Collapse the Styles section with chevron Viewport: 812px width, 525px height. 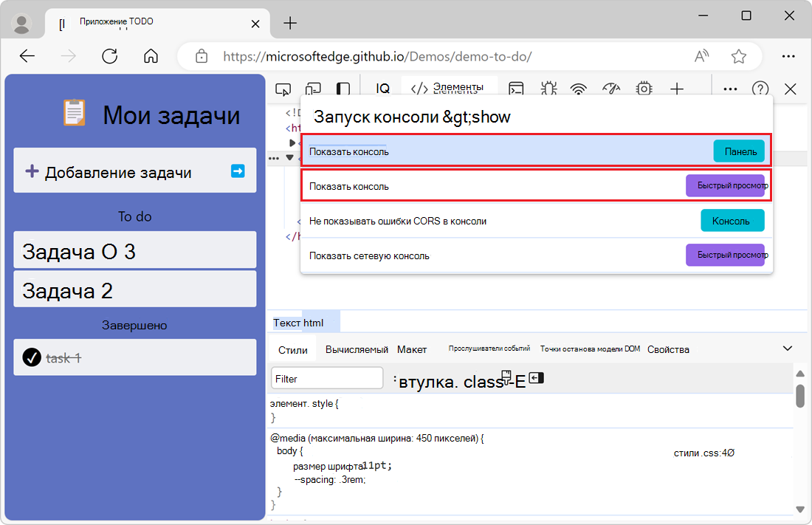coord(788,348)
